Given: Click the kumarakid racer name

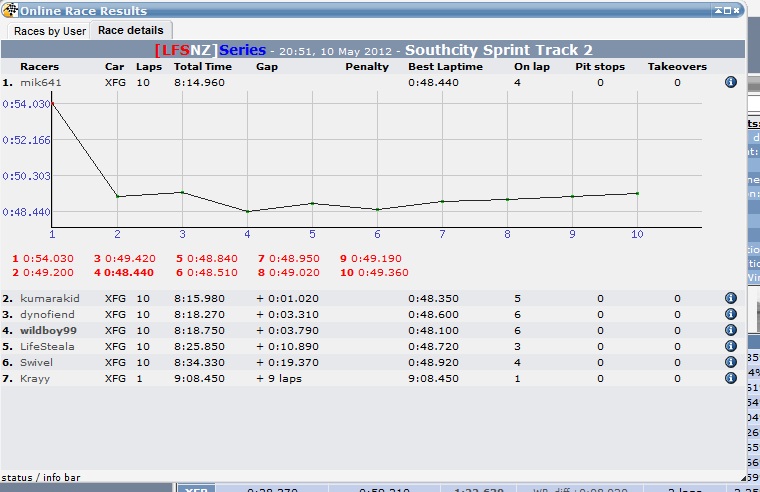Looking at the screenshot, I should (49, 299).
